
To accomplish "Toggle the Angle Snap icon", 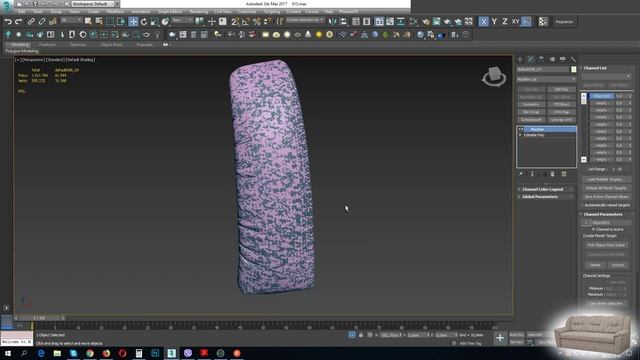I will [246, 21].
